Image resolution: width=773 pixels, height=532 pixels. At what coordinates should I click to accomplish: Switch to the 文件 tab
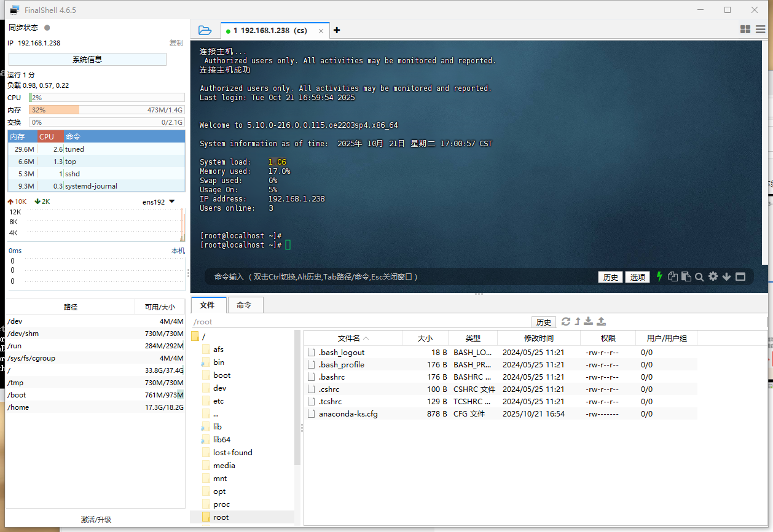point(208,305)
